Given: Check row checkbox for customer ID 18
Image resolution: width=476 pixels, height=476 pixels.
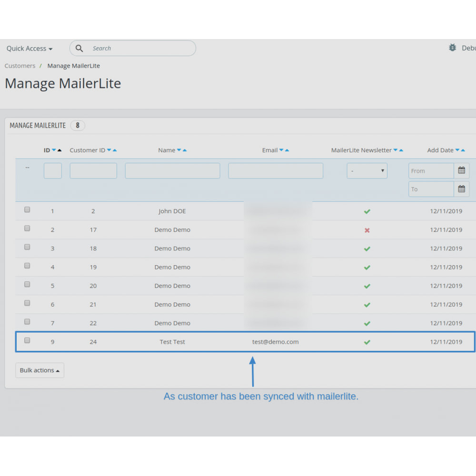Looking at the screenshot, I should coord(27,247).
